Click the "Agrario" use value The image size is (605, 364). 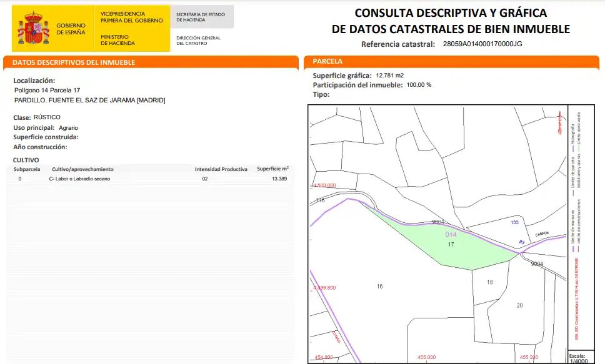click(x=68, y=127)
